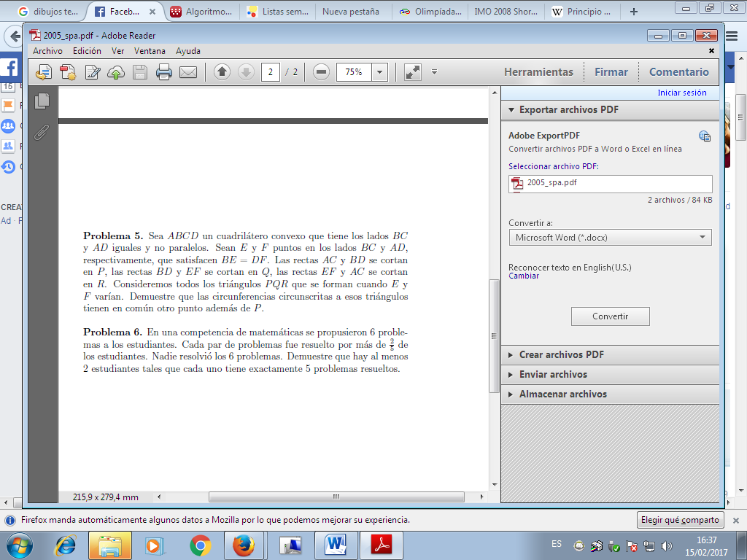Toggle full-screen read mode icon
747x560 pixels.
tap(412, 72)
